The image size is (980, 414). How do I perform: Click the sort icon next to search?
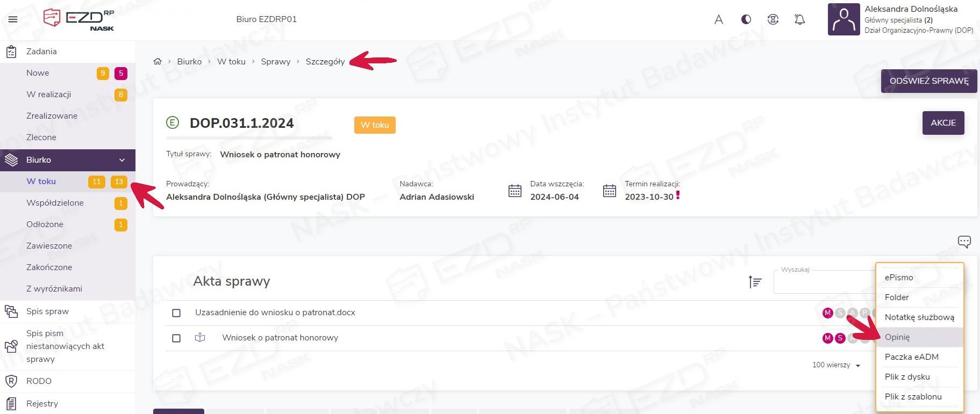tap(755, 281)
